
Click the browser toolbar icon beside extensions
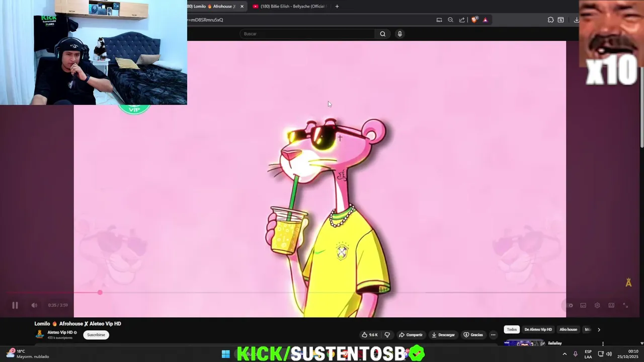(x=560, y=20)
